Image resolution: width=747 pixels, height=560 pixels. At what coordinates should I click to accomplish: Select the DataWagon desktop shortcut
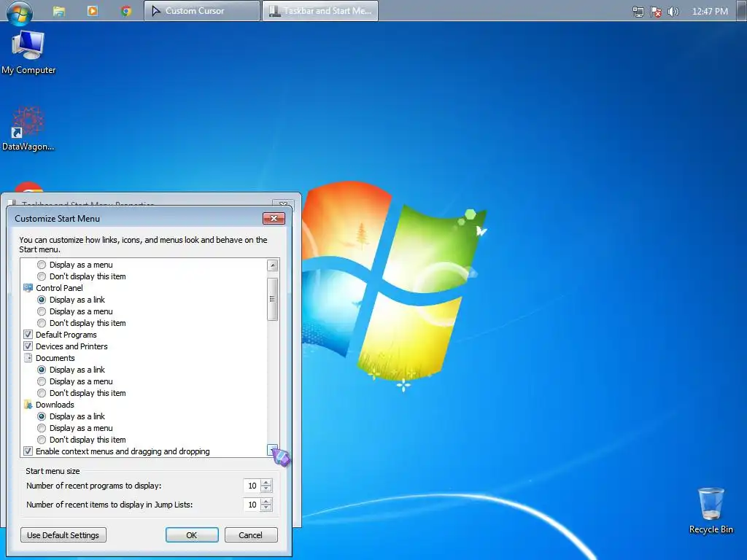coord(28,128)
